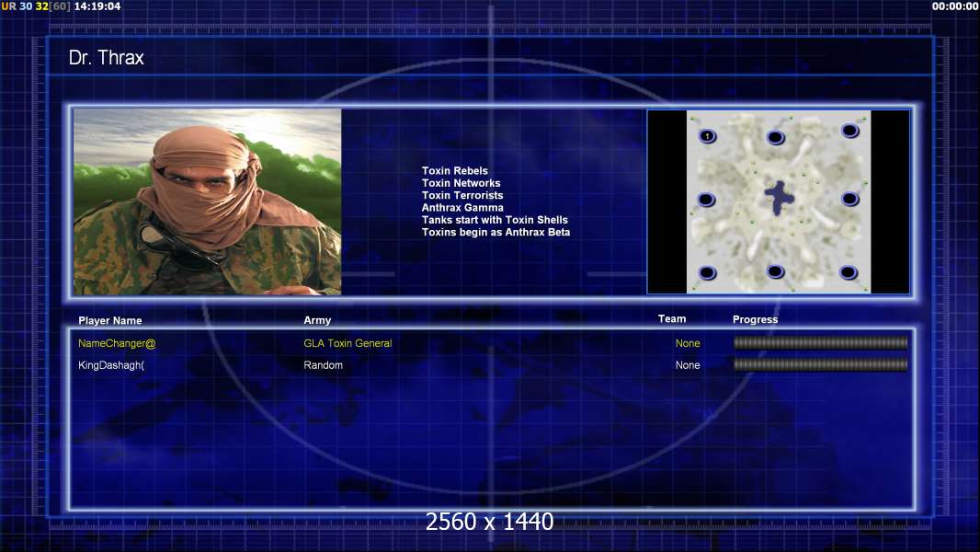Click the Toxin Terrorists ability line
This screenshot has width=980, height=552.
(462, 195)
